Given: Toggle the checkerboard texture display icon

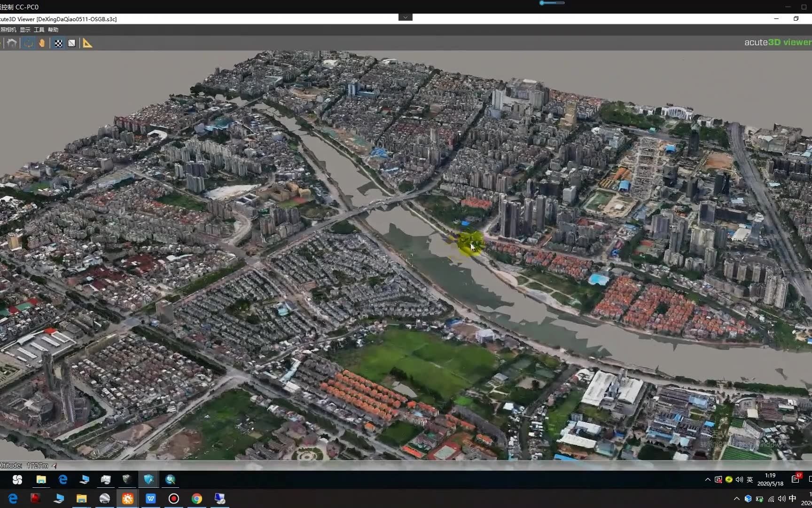Looking at the screenshot, I should click(58, 43).
